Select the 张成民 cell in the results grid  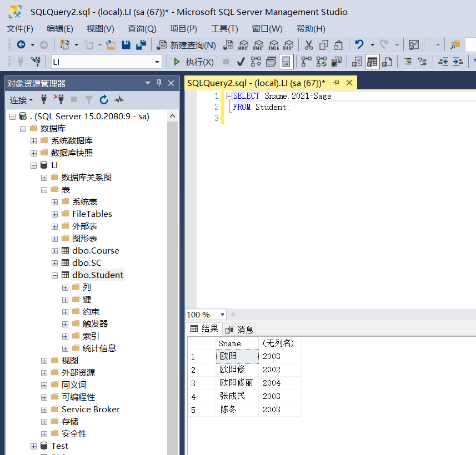237,396
